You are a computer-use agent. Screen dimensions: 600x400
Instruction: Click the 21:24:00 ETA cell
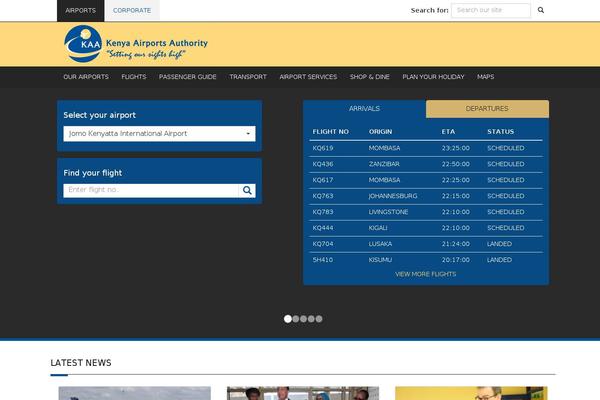(x=456, y=244)
